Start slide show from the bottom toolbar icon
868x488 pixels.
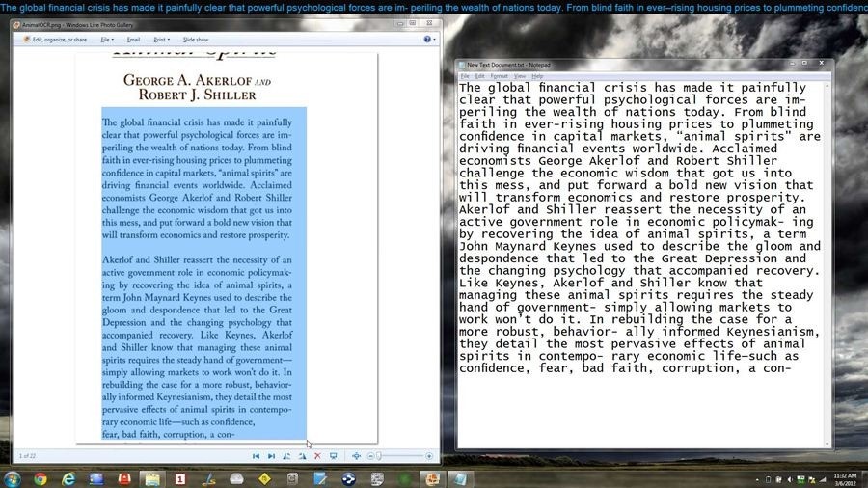pos(333,456)
